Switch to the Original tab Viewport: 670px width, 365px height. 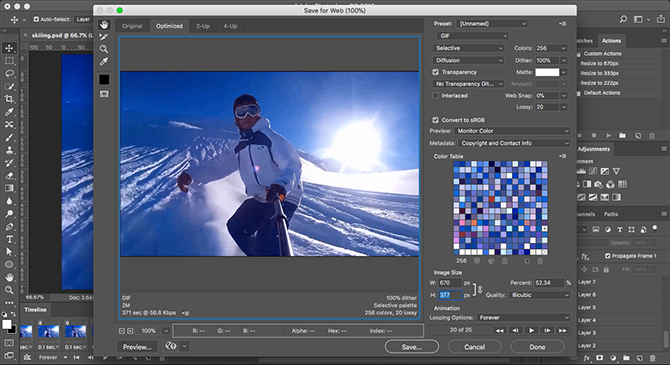point(132,26)
